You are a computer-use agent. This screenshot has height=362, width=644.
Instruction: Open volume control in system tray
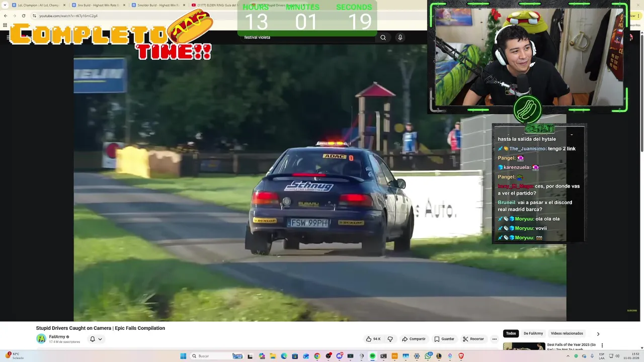pos(617,356)
